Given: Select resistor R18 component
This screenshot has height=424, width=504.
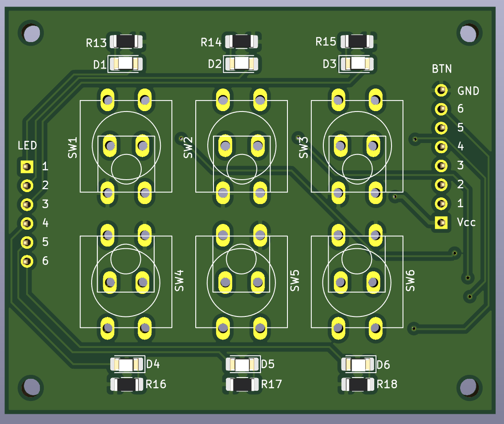Looking at the screenshot, I should [357, 385].
